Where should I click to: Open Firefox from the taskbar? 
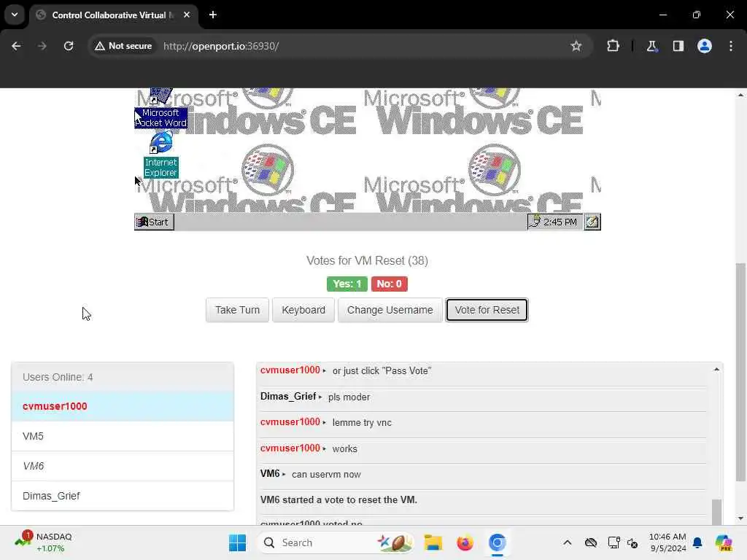click(x=465, y=542)
